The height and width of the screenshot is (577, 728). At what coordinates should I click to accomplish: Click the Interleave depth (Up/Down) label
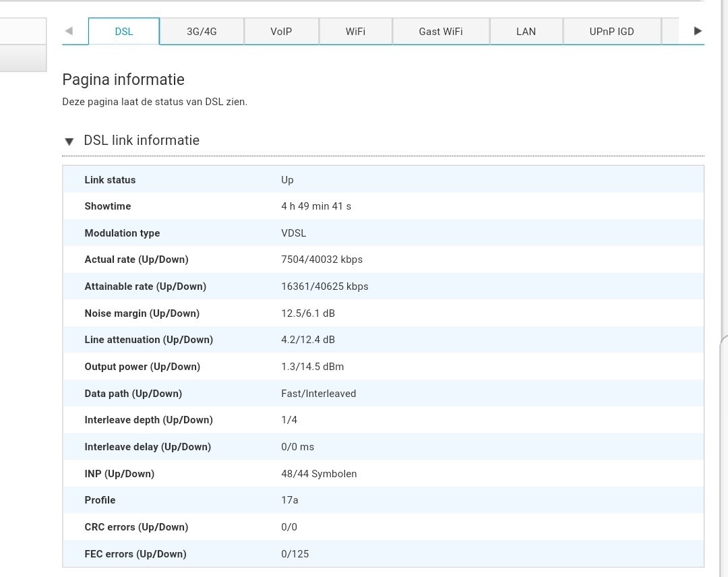[x=148, y=420]
